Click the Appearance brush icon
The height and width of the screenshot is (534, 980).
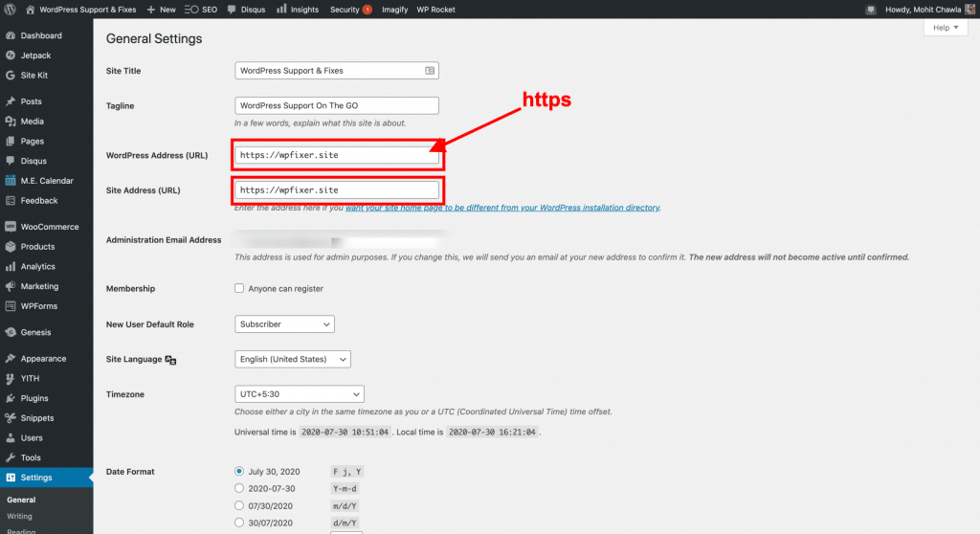click(11, 359)
